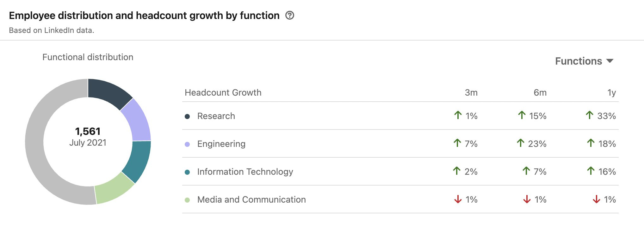Click the help question mark icon
Screen dimensions: 644x233
[x=289, y=16]
